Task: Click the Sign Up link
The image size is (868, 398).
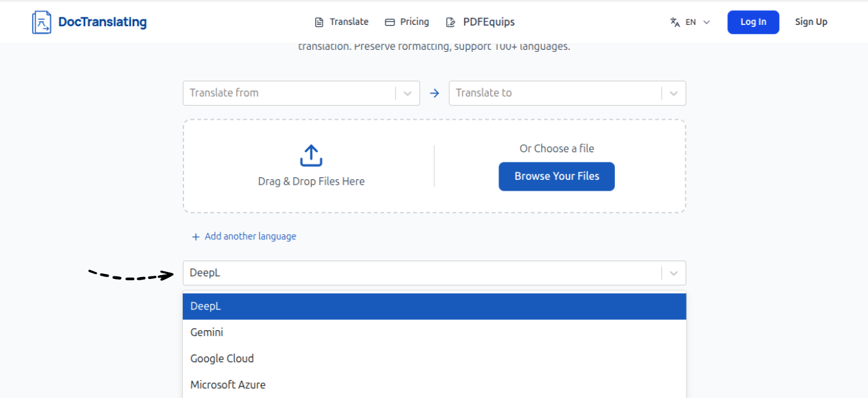Action: tap(811, 22)
